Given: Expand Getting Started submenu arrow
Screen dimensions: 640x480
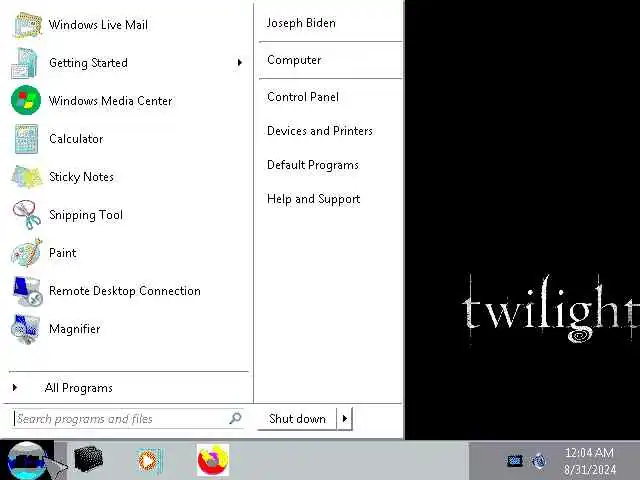Looking at the screenshot, I should (240, 63).
